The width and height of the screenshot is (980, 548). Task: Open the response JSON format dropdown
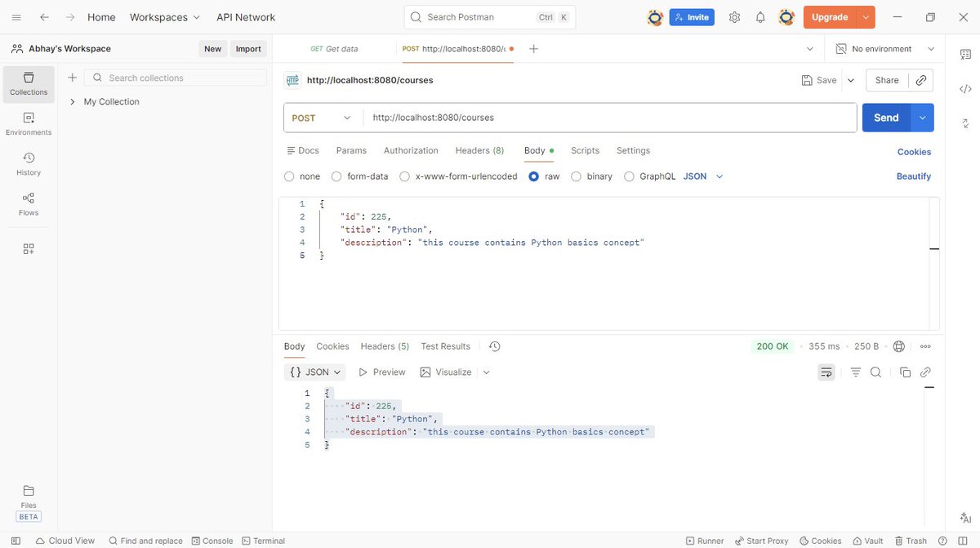[x=314, y=372]
